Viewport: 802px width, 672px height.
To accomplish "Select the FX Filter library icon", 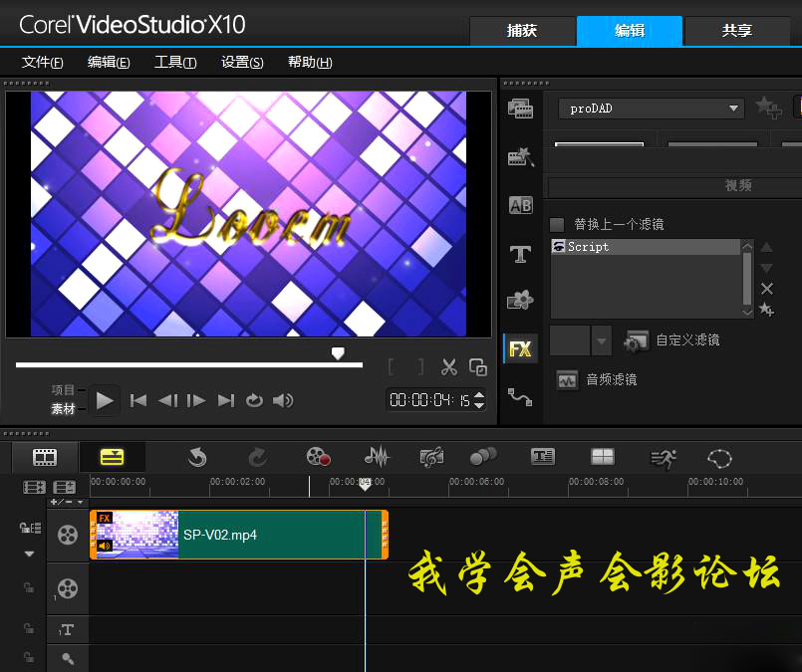I will 520,349.
